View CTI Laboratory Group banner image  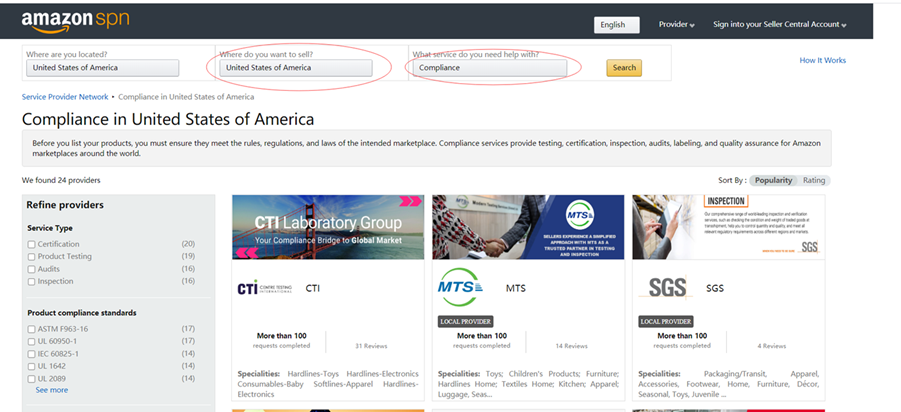(x=328, y=227)
